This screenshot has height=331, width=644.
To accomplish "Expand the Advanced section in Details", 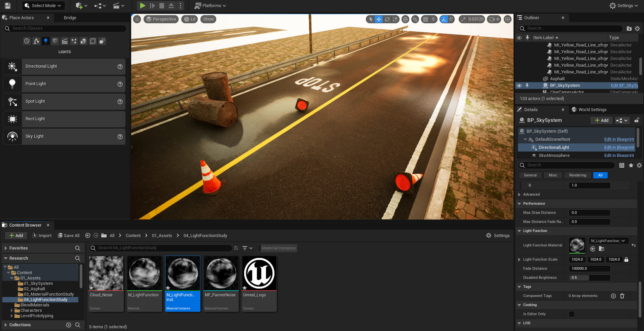I will coord(520,195).
